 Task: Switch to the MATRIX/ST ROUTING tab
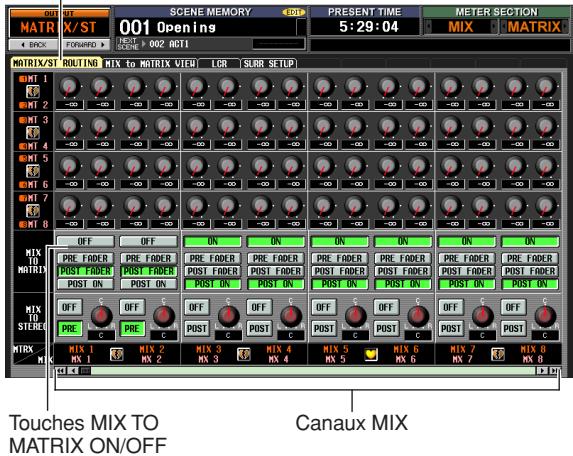click(x=56, y=63)
